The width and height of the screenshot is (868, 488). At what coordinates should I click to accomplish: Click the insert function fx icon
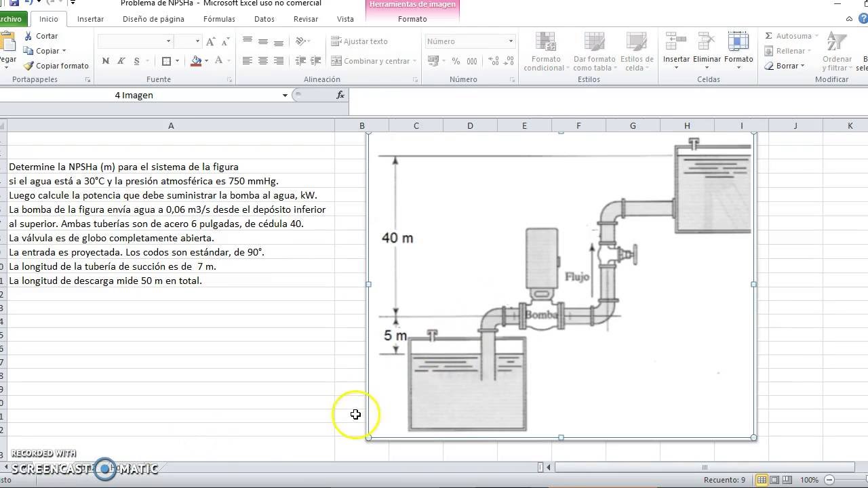340,95
